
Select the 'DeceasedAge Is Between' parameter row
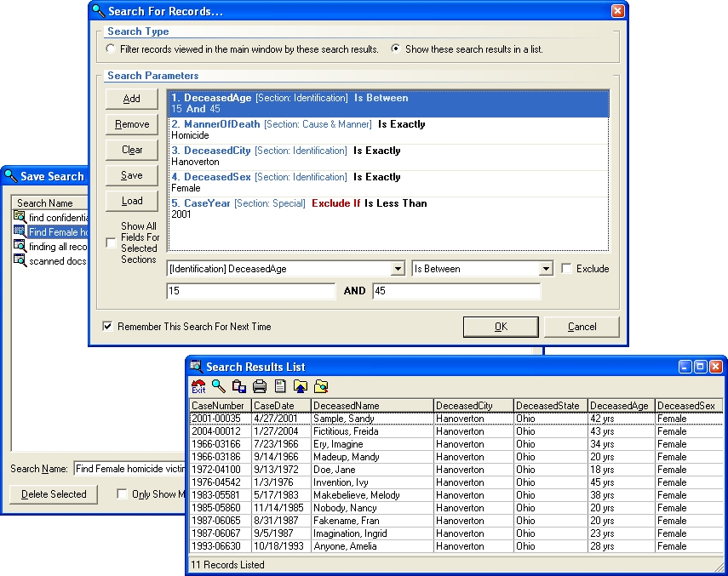pyautogui.click(x=388, y=104)
